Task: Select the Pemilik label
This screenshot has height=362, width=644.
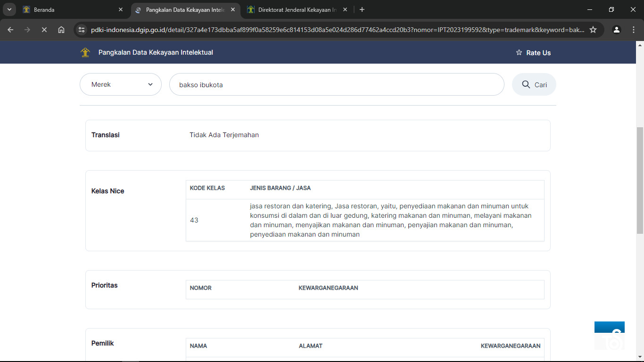Action: point(103,343)
